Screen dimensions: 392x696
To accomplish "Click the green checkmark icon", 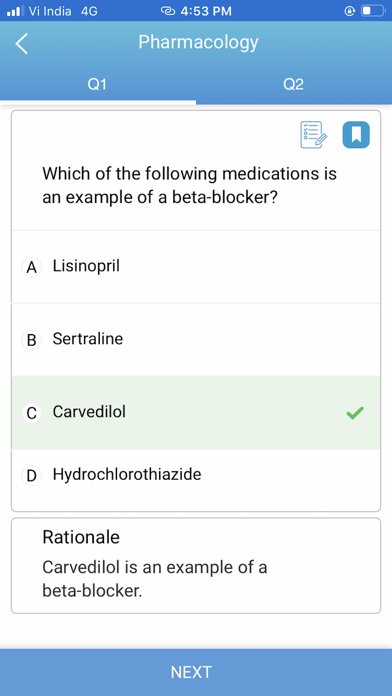I will pos(355,413).
